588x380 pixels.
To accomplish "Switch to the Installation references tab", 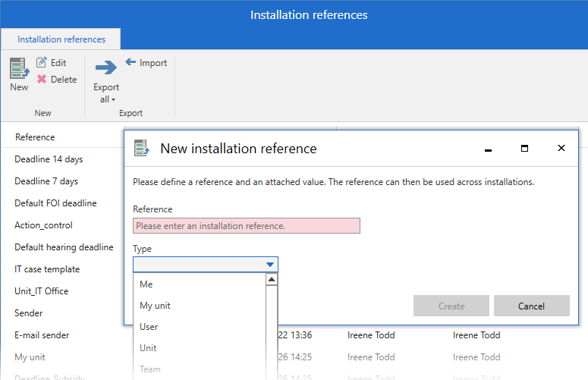I will 61,39.
